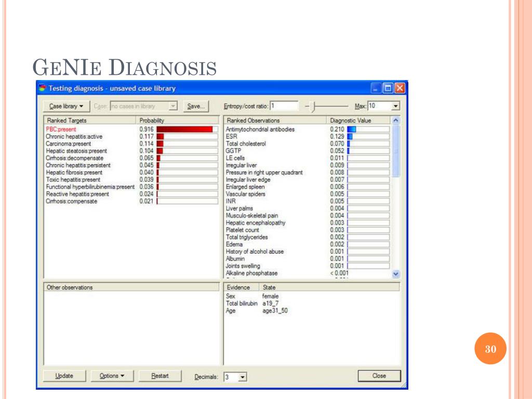The height and width of the screenshot is (399, 532).
Task: Maximize the Testing diagnosis window
Action: click(388, 88)
